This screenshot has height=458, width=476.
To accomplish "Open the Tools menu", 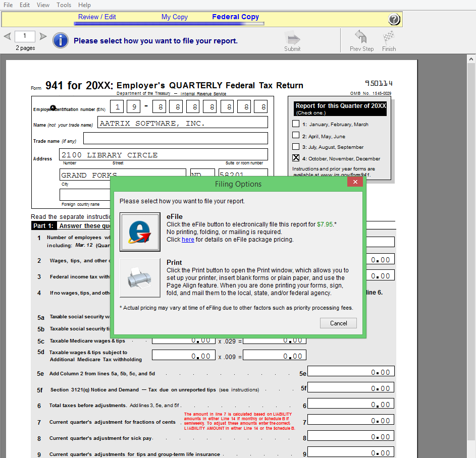I will pos(64,5).
